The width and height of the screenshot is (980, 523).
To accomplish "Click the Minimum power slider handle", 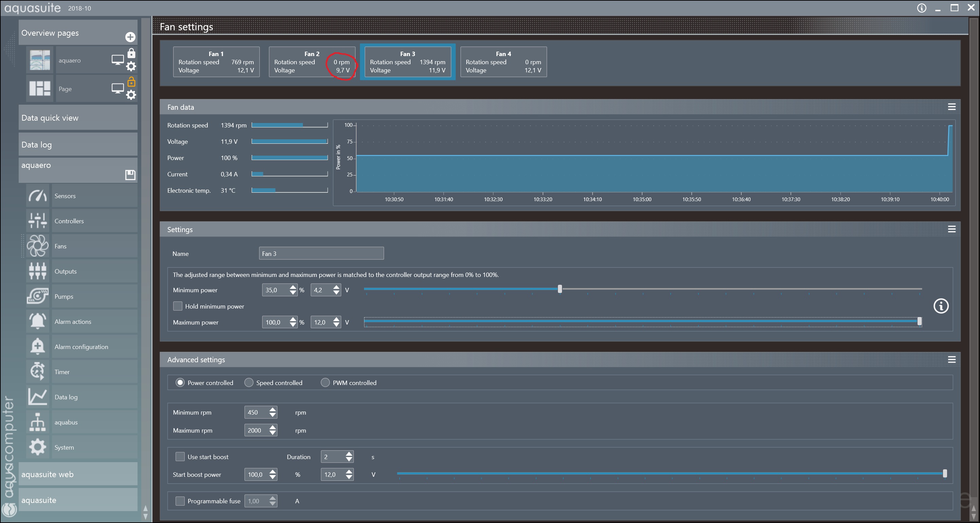I will pyautogui.click(x=560, y=289).
